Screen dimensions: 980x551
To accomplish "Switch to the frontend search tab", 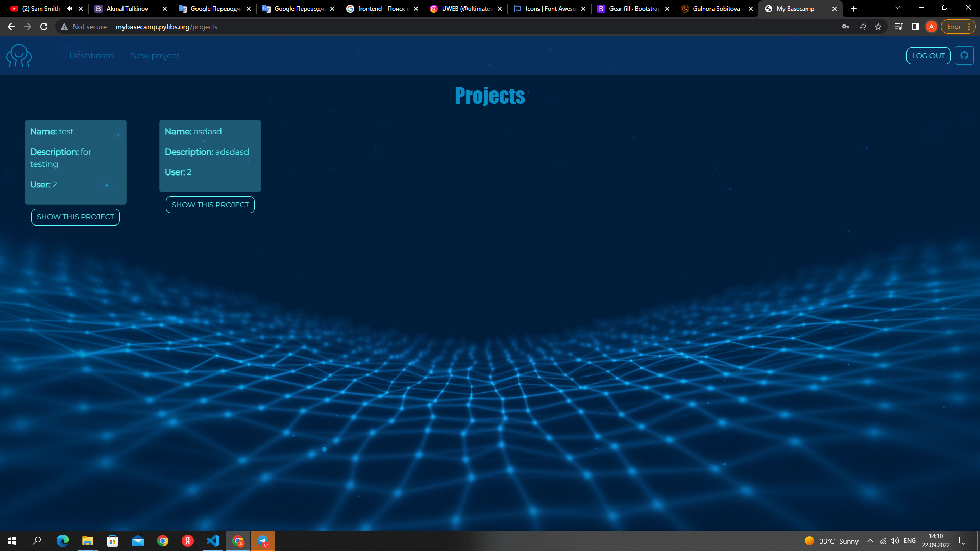I will (382, 9).
